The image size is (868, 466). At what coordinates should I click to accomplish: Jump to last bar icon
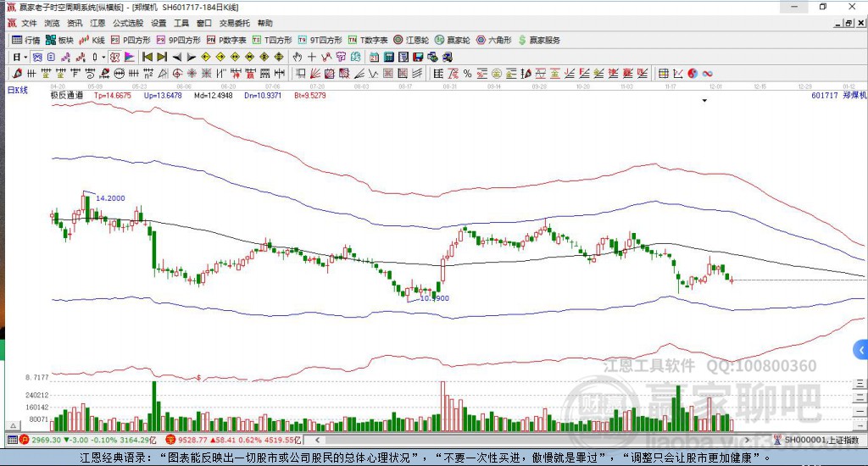(x=162, y=57)
